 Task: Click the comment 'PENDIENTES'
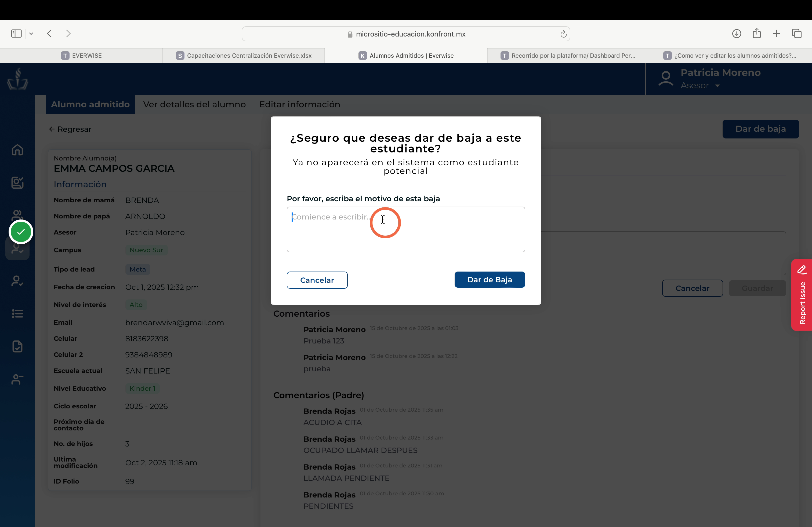[x=328, y=506]
